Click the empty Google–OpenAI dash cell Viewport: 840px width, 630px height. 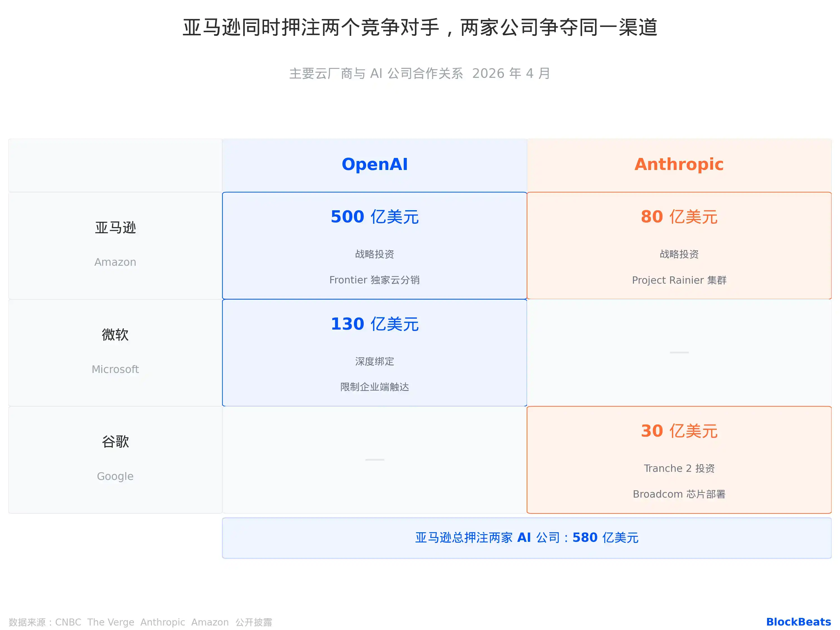click(374, 459)
